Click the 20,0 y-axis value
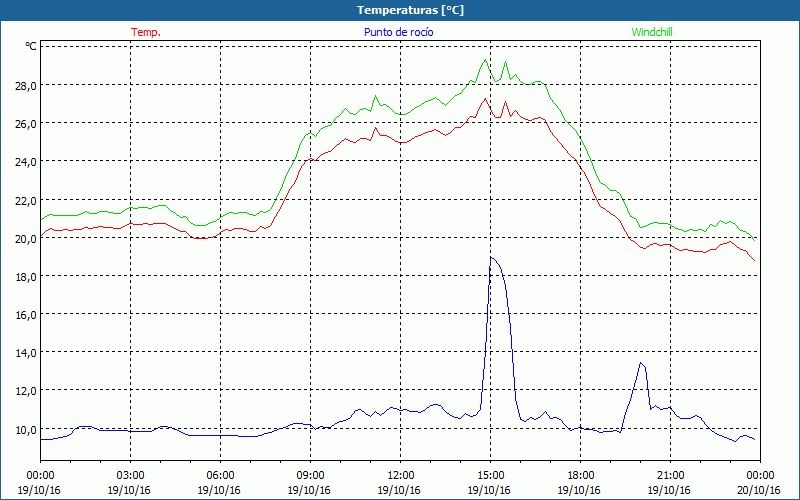 tap(26, 238)
